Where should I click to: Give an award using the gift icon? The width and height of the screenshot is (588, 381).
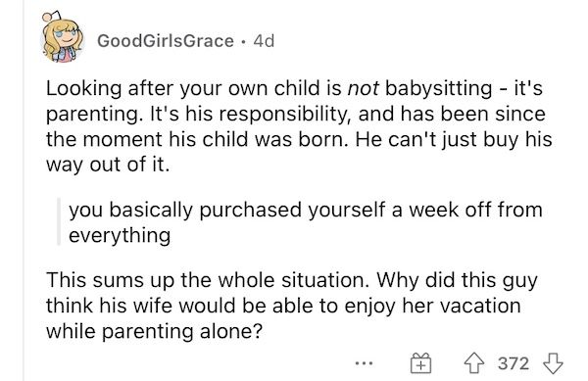(420, 363)
